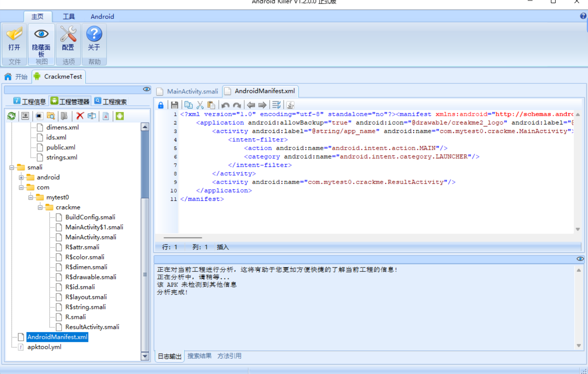Click the green refresh project tree icon
This screenshot has height=374, width=588.
(x=12, y=116)
